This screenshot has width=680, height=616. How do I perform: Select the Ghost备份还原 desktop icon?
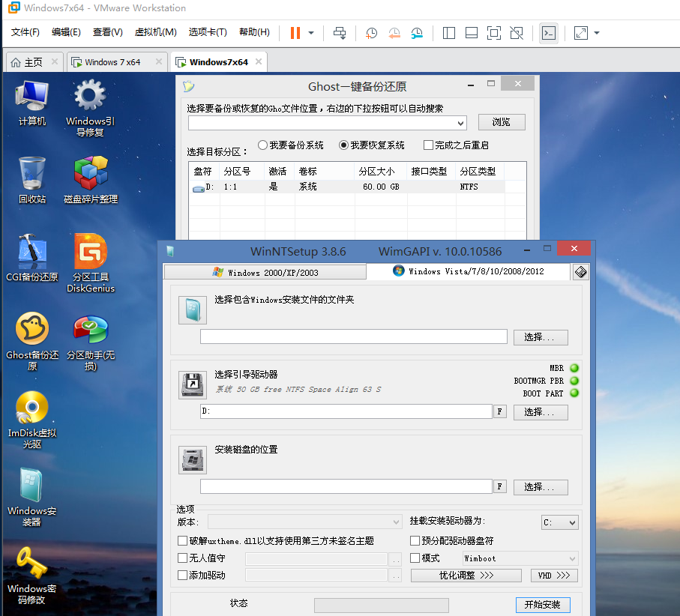click(32, 342)
